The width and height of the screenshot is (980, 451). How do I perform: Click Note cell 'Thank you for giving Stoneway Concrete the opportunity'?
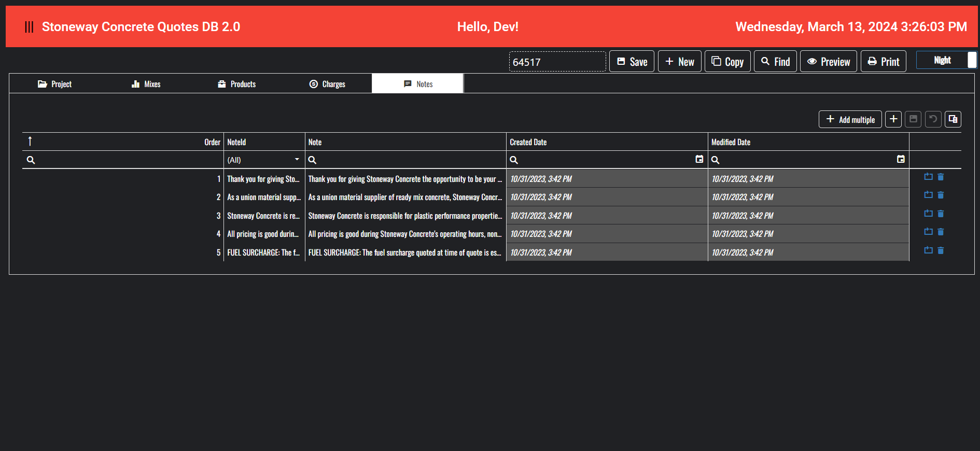coord(405,179)
